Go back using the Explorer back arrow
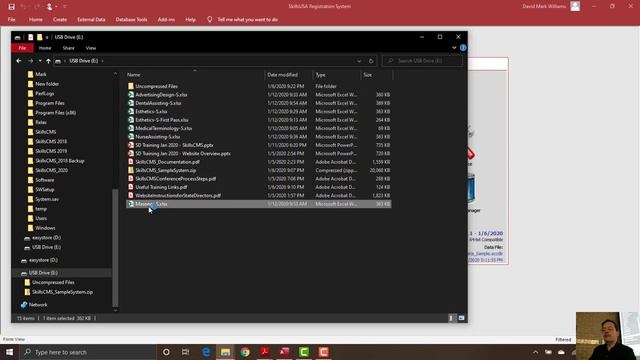The height and width of the screenshot is (360, 640). pyautogui.click(x=19, y=61)
